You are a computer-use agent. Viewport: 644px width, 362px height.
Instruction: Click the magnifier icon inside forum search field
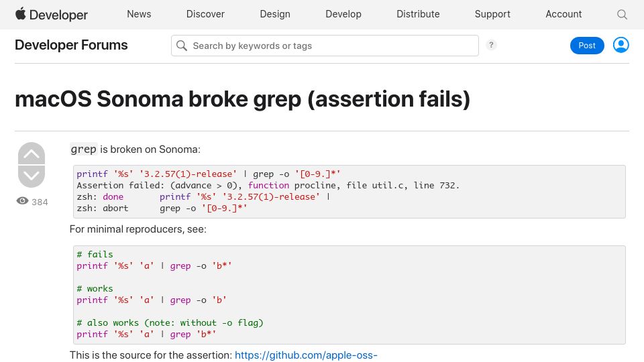pos(182,46)
